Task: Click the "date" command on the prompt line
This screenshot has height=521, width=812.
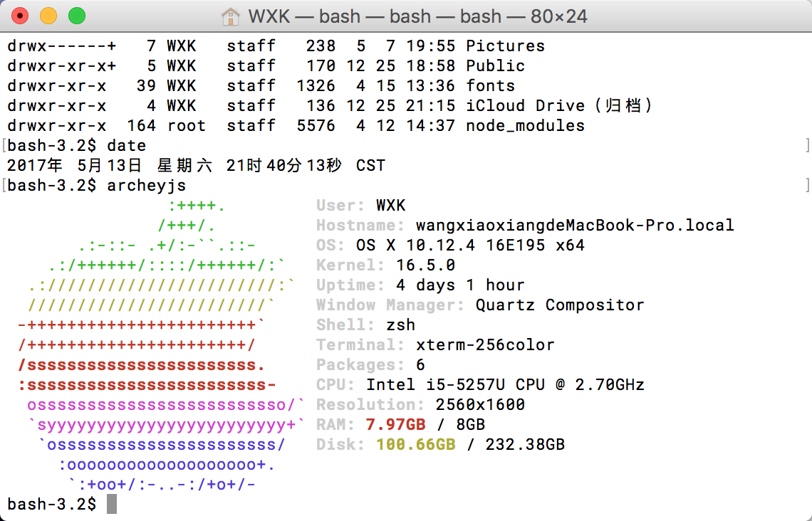Action: [126, 146]
